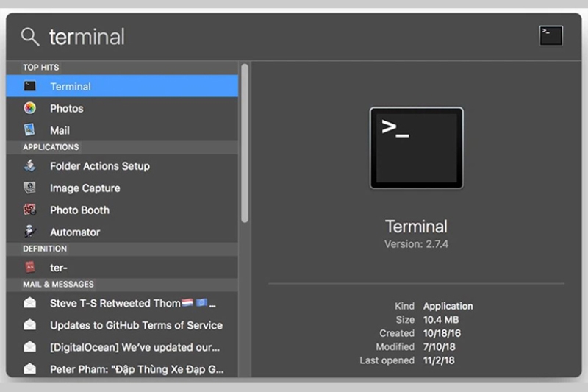
Task: Click the Spotlight magnifying glass icon
Action: pos(30,37)
